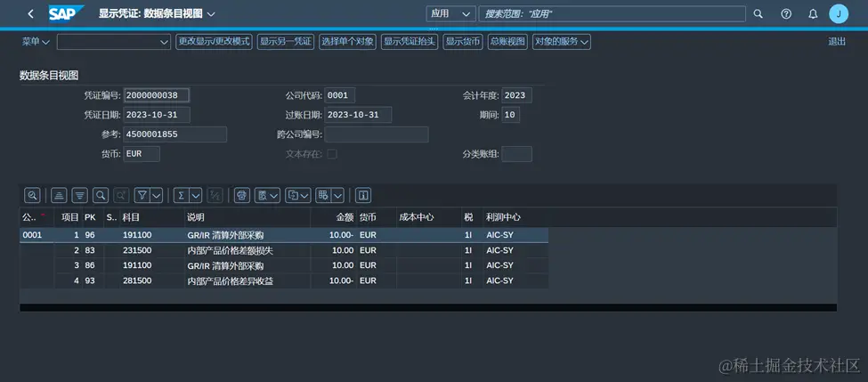The height and width of the screenshot is (382, 868).
Task: Click 退出 to exit
Action: 837,42
